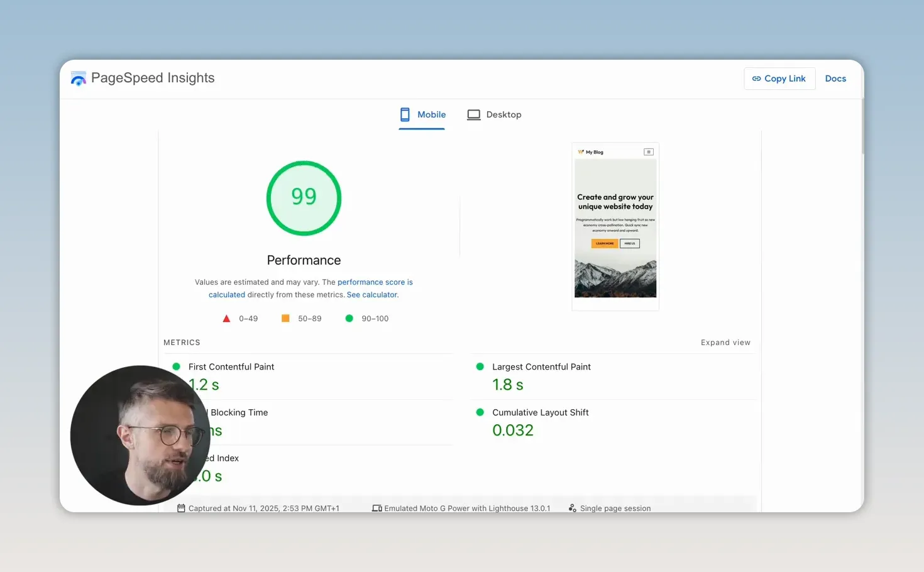This screenshot has width=924, height=572.
Task: Click the green circle 90–100 legend icon
Action: pos(349,319)
